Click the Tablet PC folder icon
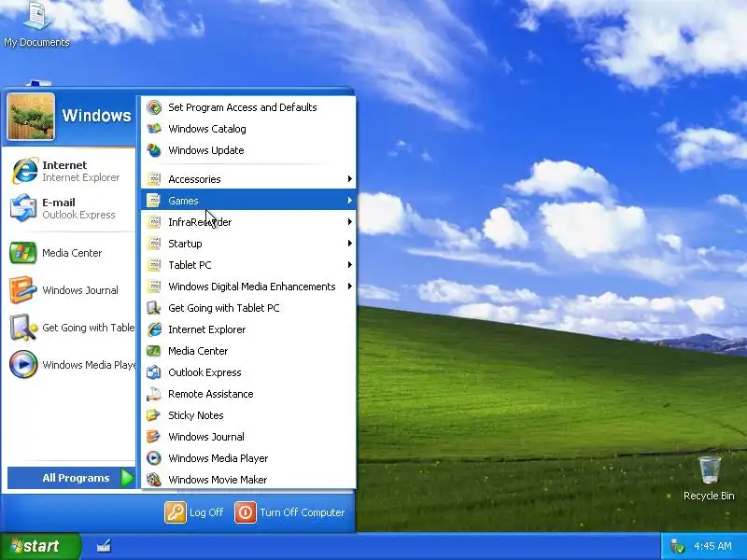This screenshot has width=747, height=560. [154, 265]
